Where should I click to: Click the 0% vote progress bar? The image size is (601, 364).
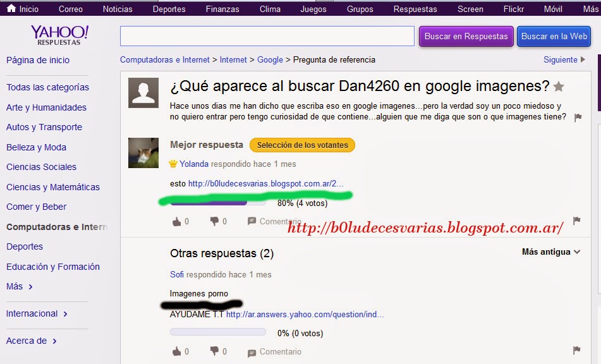[x=217, y=332]
